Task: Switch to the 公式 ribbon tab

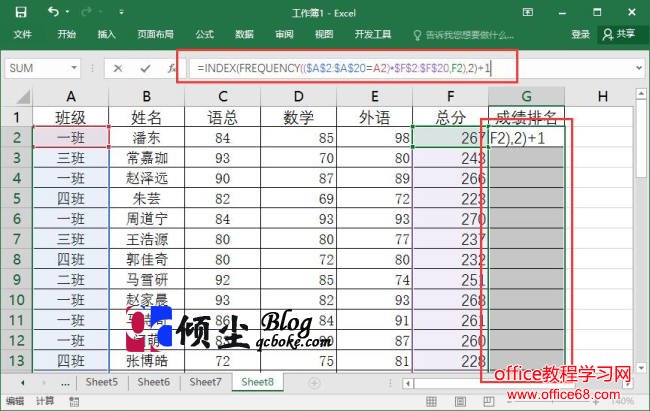Action: point(204,34)
